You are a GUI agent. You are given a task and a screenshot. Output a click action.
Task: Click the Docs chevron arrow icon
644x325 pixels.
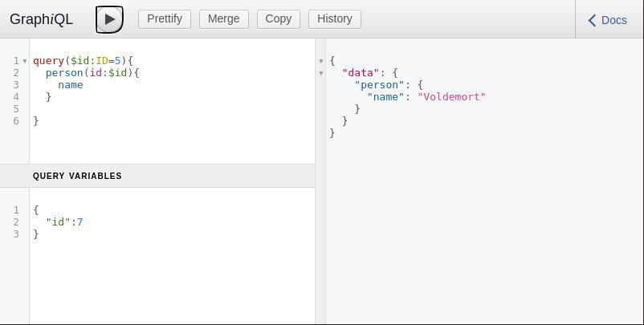pos(592,20)
